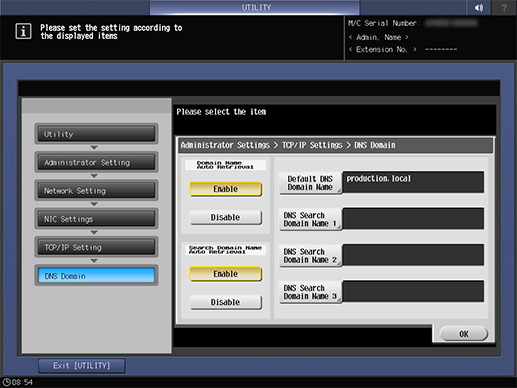
Task: Open help with the question mark icon
Action: 504,7
